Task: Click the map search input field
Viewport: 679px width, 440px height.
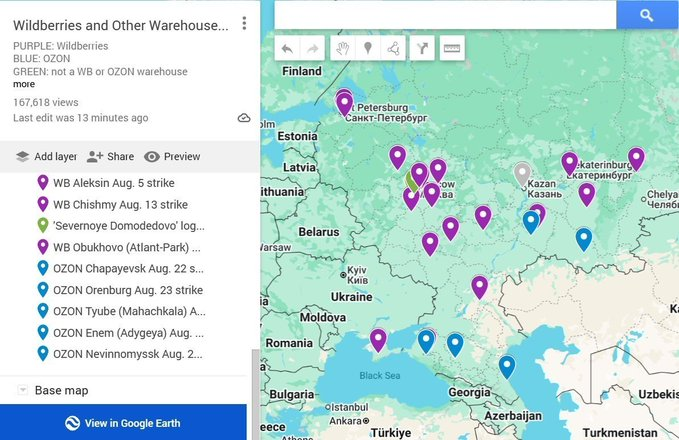Action: coord(445,15)
